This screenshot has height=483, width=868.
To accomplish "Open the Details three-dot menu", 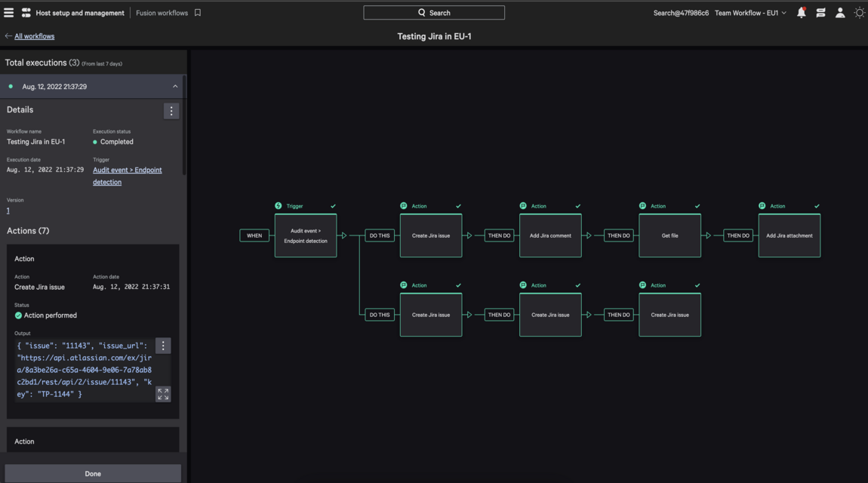I will 171,111.
